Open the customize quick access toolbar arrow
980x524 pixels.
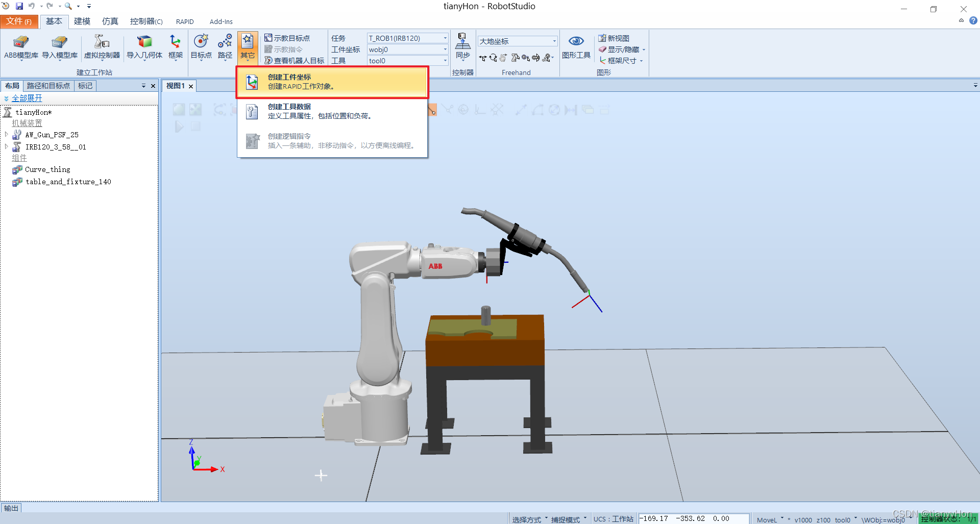coord(89,6)
